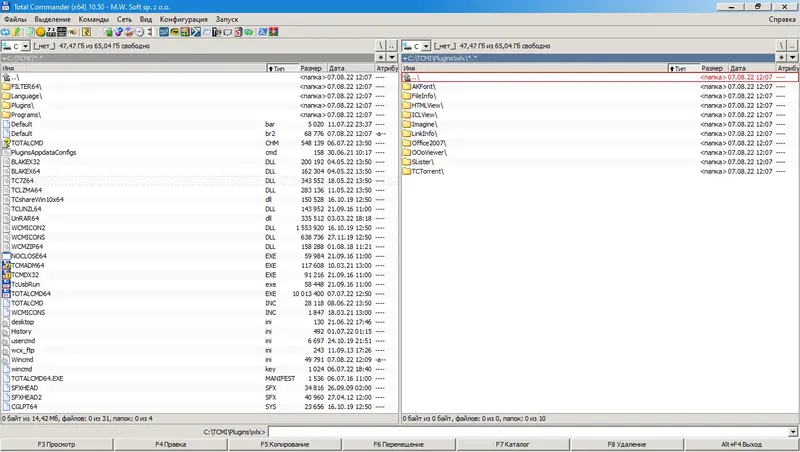Open left panel directory history dropdown arrow

pos(392,58)
